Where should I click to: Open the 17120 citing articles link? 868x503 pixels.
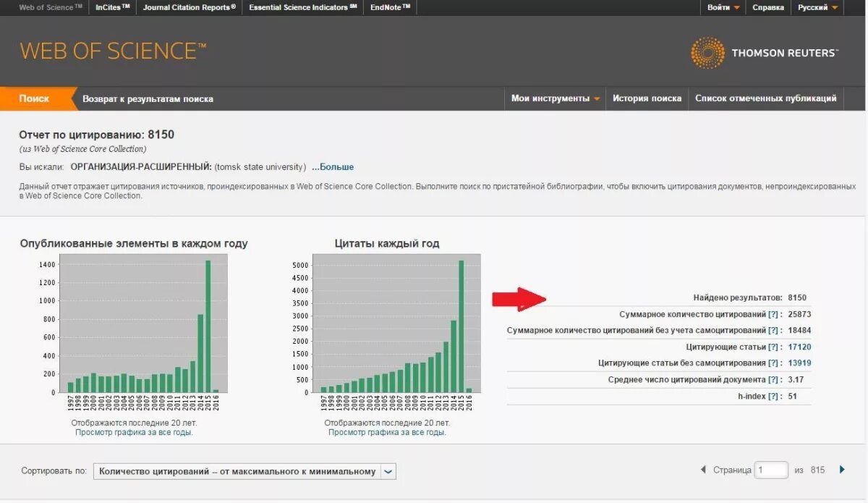click(x=799, y=347)
